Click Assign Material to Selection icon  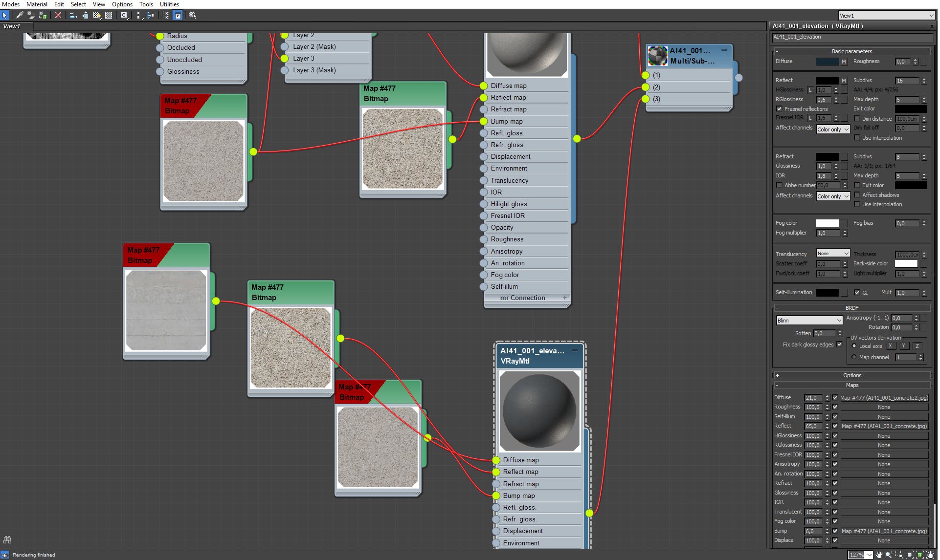[x=43, y=15]
